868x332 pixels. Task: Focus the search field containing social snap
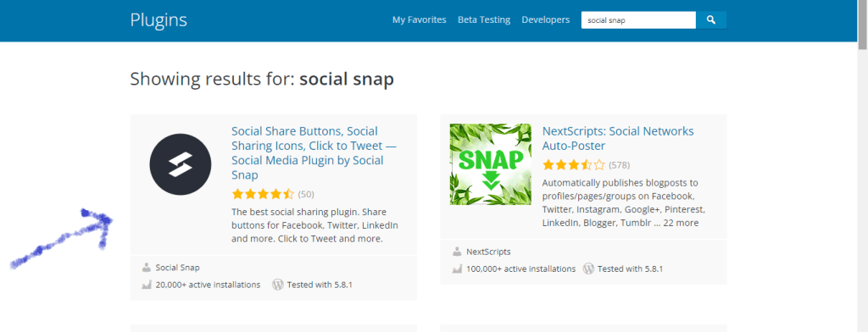coord(638,20)
